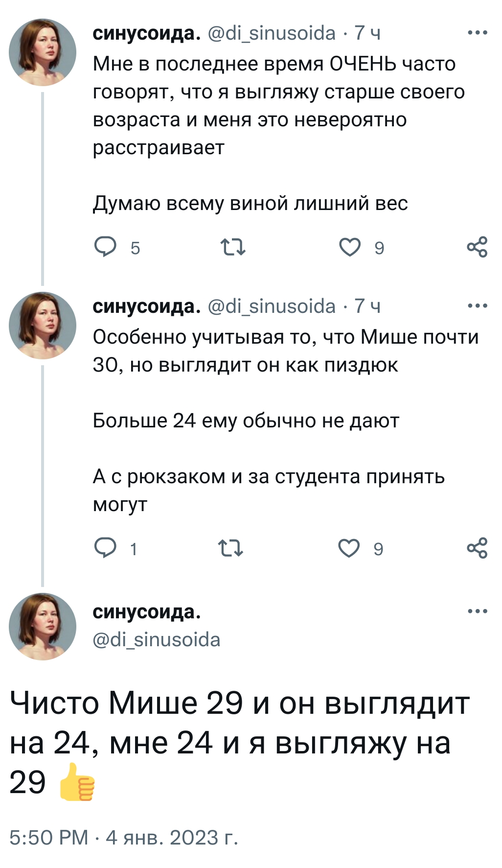The image size is (502, 868).
Task: Open @di_sinusoida handle on main tweet
Action: [x=157, y=640]
